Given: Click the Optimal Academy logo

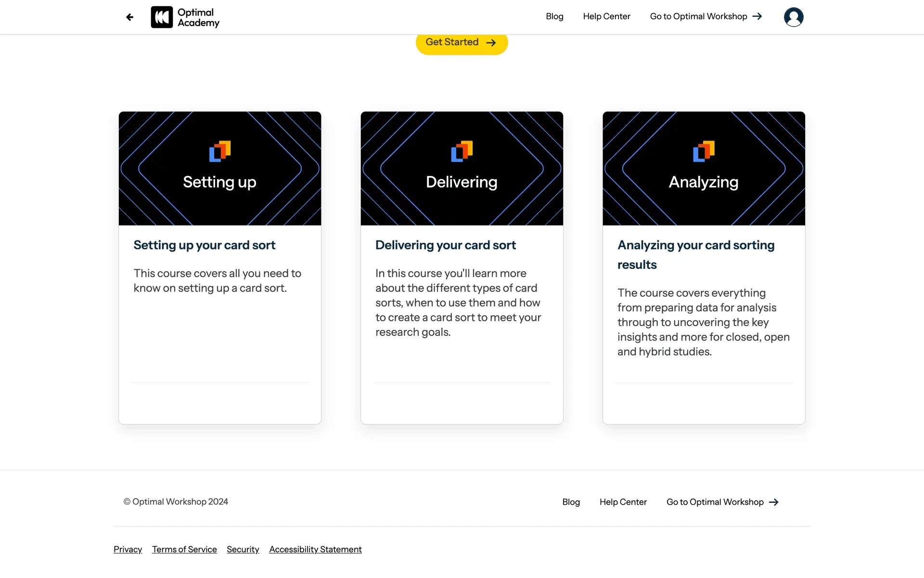Looking at the screenshot, I should 185,17.
